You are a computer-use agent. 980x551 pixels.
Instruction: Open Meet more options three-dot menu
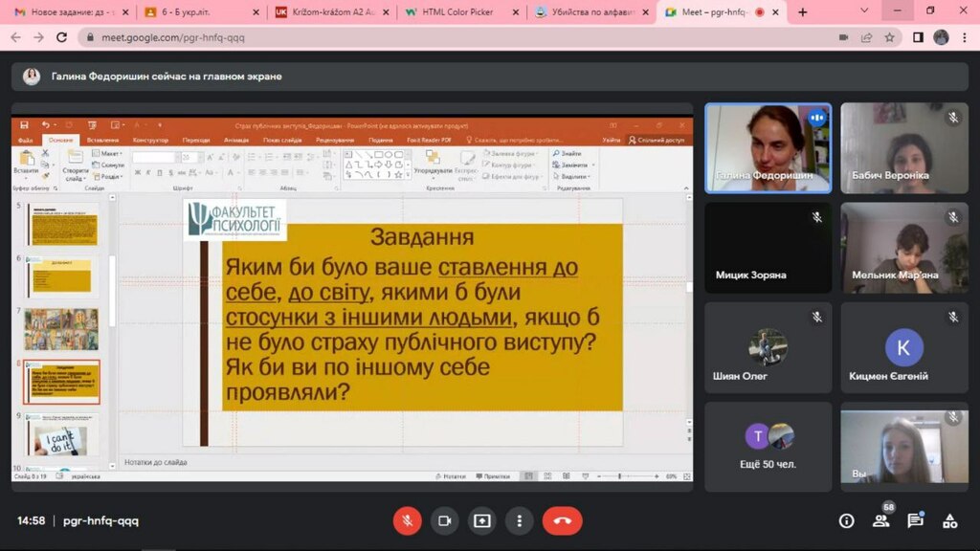tap(519, 520)
